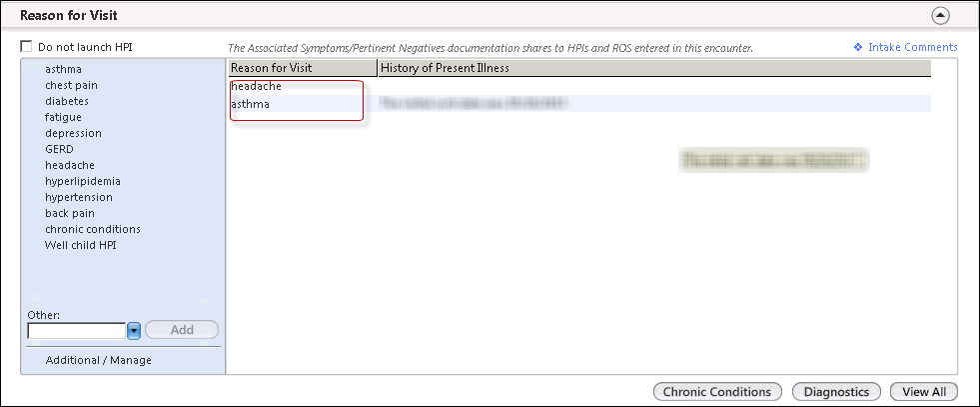
Task: Click the Chronic Conditions button
Action: point(717,392)
